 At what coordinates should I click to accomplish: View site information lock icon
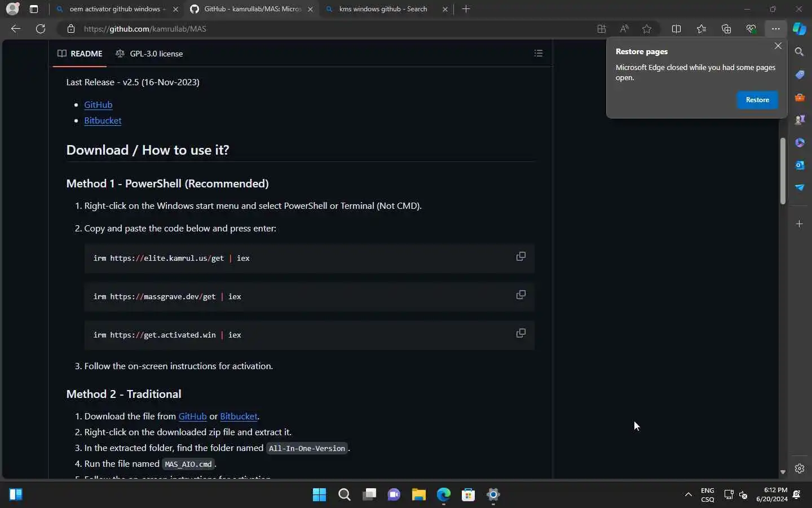[x=70, y=29]
